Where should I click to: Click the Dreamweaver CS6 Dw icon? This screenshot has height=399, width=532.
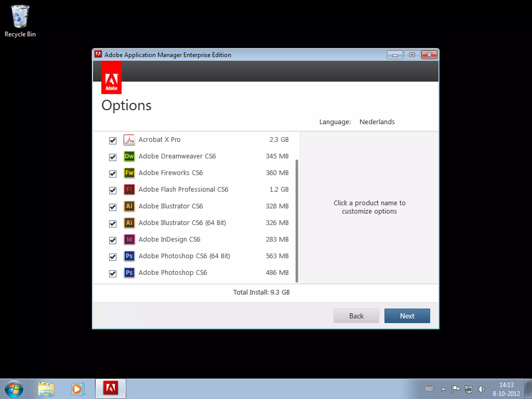pyautogui.click(x=129, y=156)
